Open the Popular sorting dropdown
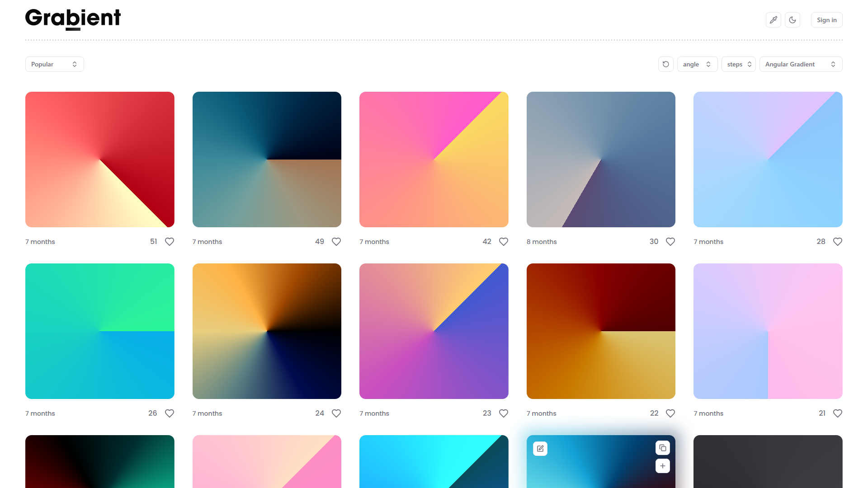This screenshot has height=488, width=868. click(x=54, y=64)
